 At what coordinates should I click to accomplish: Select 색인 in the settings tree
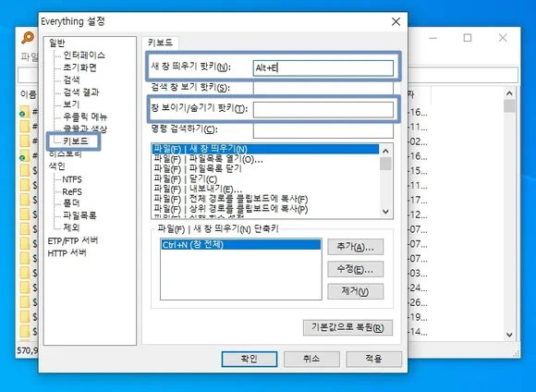(x=56, y=165)
